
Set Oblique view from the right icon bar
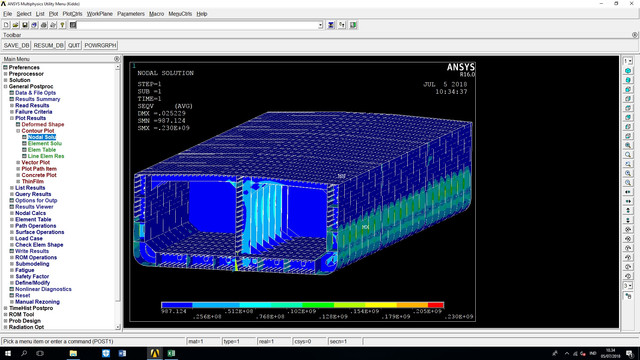click(628, 80)
